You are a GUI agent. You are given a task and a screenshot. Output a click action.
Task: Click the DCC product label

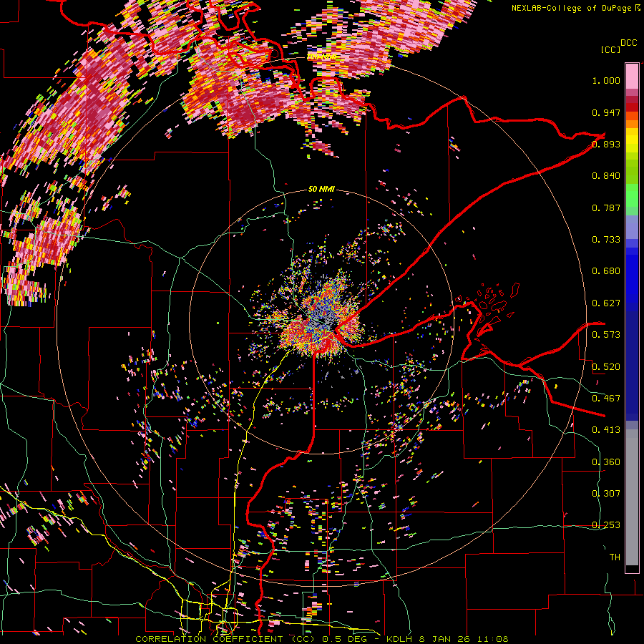tap(628, 43)
